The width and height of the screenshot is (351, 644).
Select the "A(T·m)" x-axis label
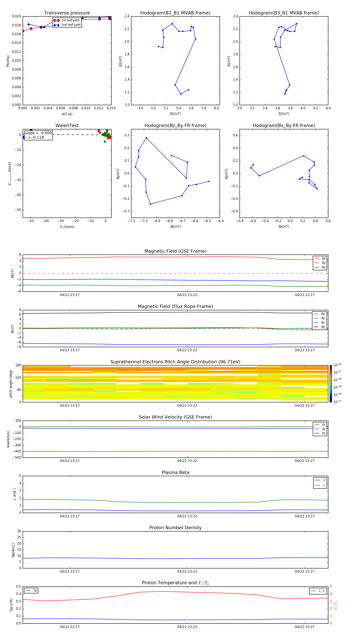[x=67, y=114]
